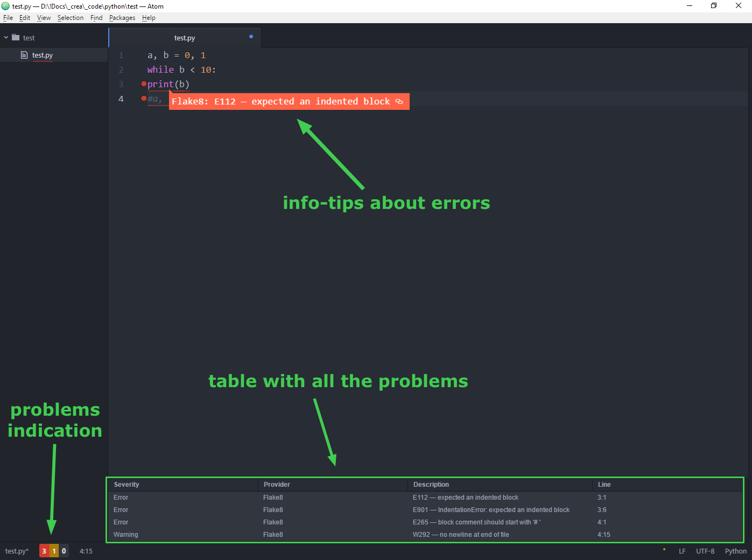Click the error dot beside line 4
This screenshot has height=560, width=752.
click(143, 99)
